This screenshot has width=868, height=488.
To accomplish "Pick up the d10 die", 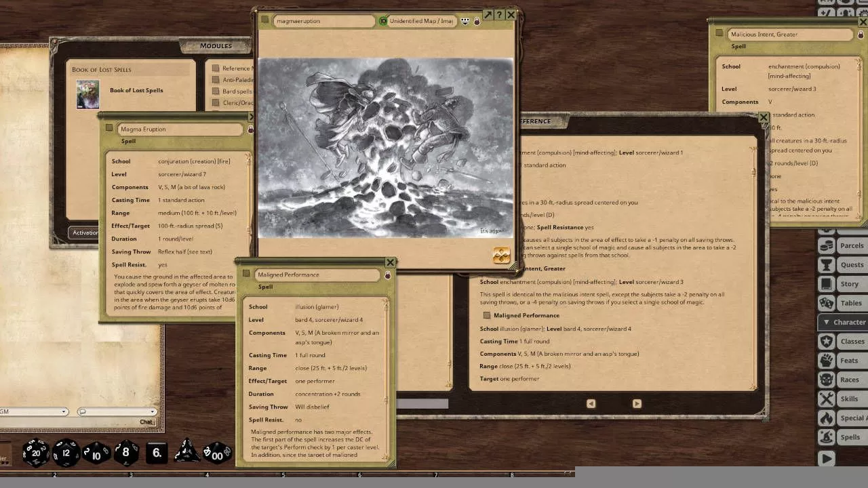I will 96,453.
